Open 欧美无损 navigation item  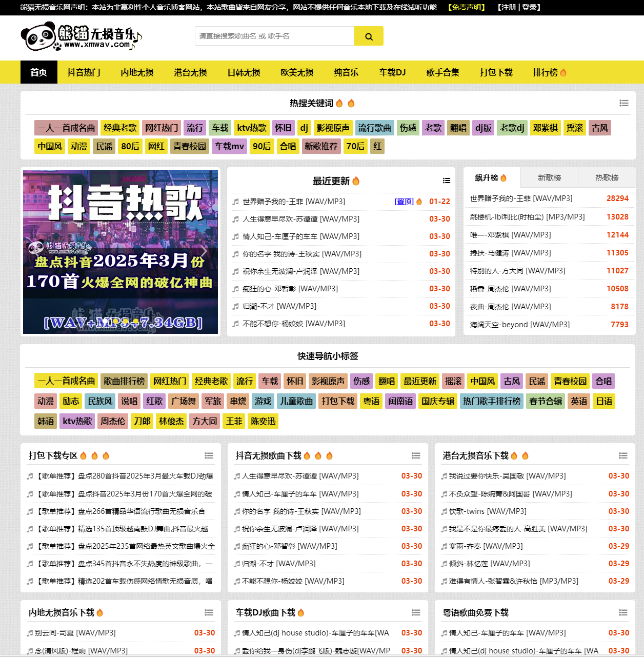coord(297,72)
